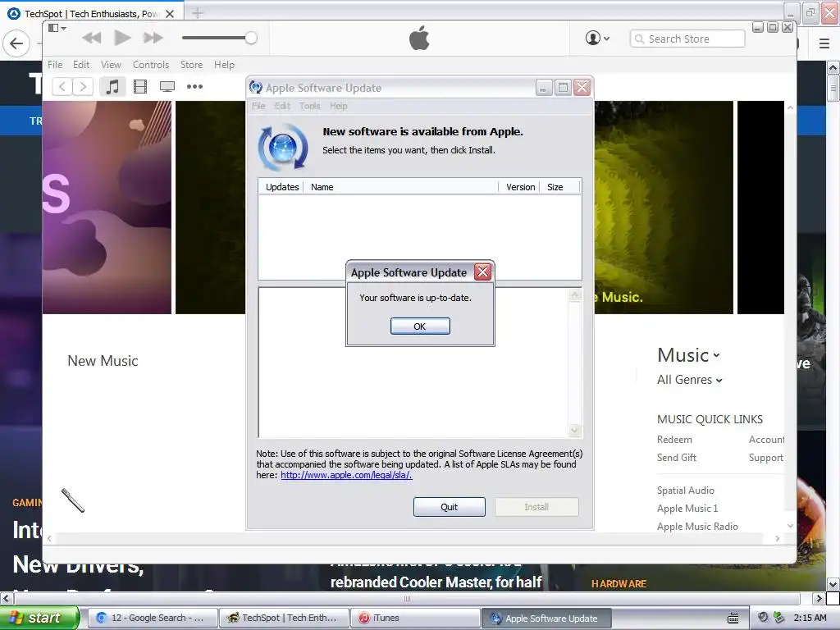
Task: Click the Version column header
Action: tap(520, 187)
